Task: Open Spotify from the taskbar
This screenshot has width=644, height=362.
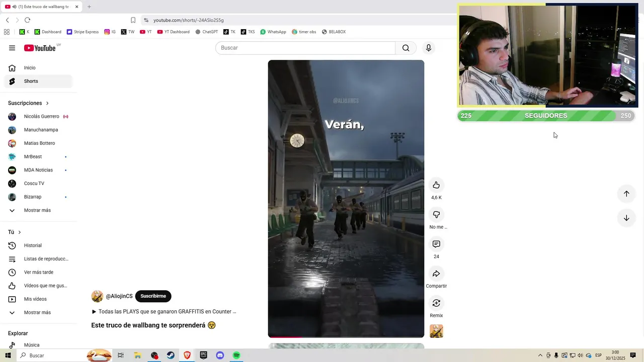Action: [236, 355]
